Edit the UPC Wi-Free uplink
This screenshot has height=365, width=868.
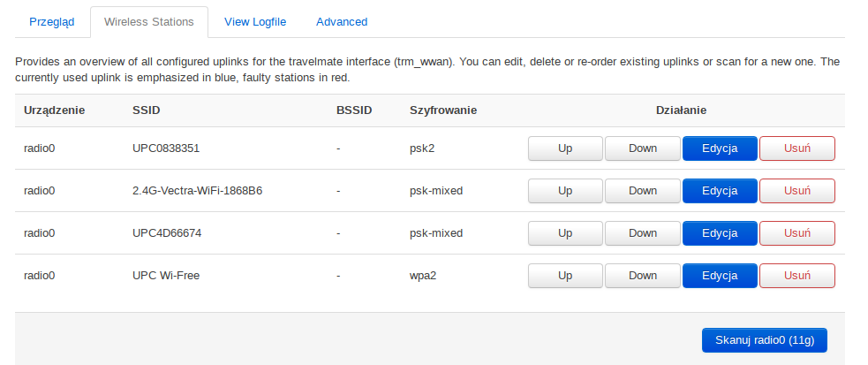point(720,276)
